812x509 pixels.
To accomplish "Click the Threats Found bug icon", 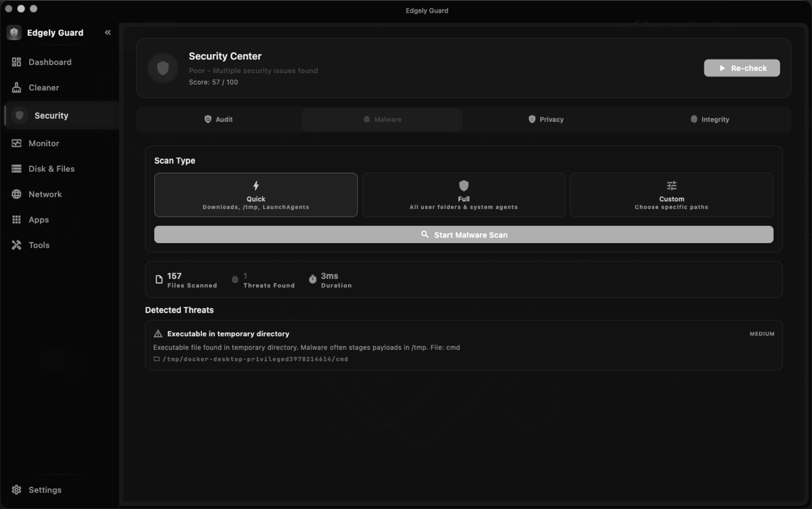I will (235, 280).
